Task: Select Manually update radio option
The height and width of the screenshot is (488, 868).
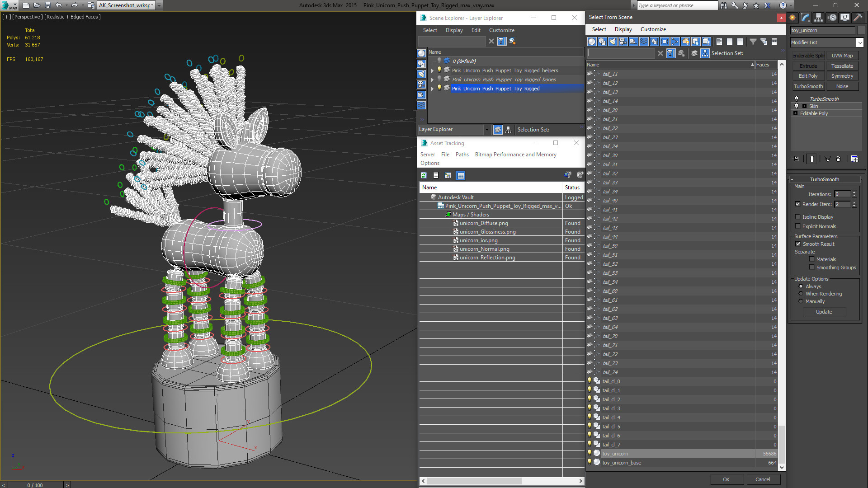Action: pos(801,301)
